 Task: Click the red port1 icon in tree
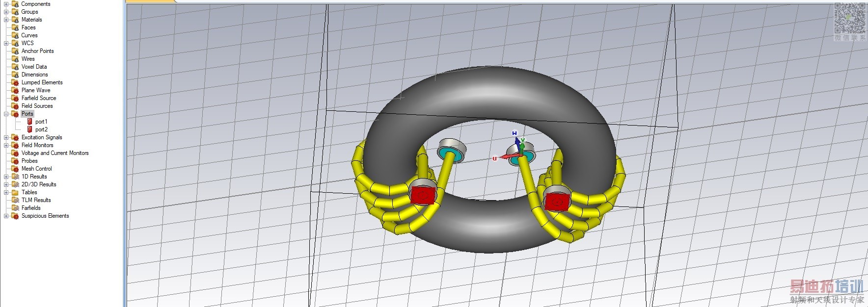coord(30,122)
